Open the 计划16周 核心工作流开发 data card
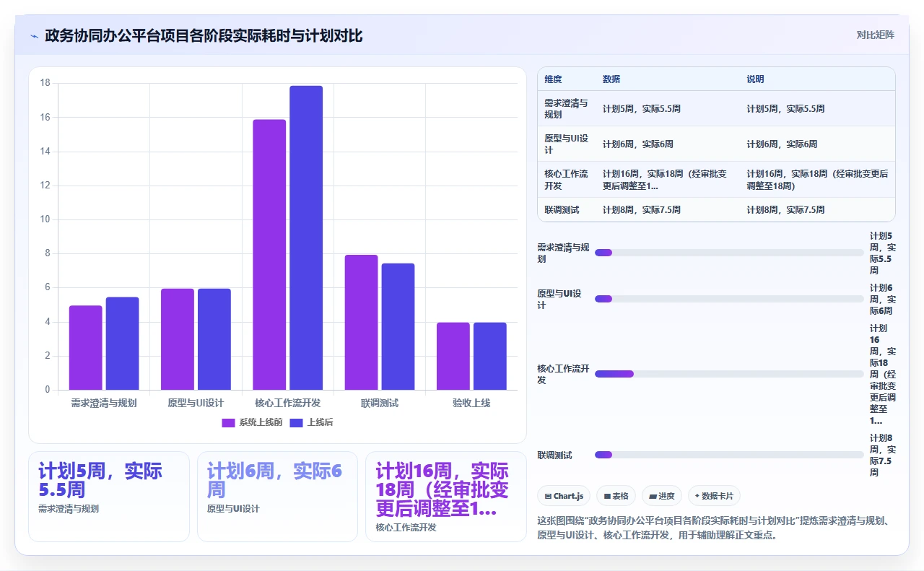 click(446, 497)
